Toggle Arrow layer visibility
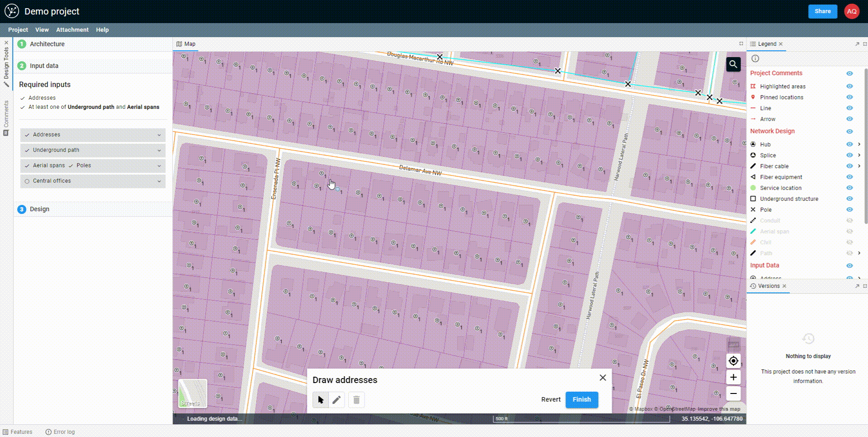Screen dimensions: 868x437 849,119
